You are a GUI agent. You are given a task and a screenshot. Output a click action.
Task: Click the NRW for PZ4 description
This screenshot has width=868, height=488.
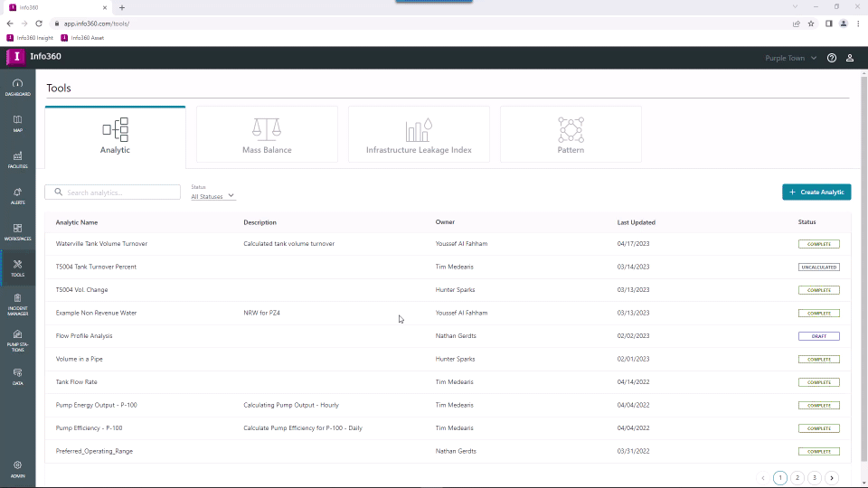tap(261, 313)
